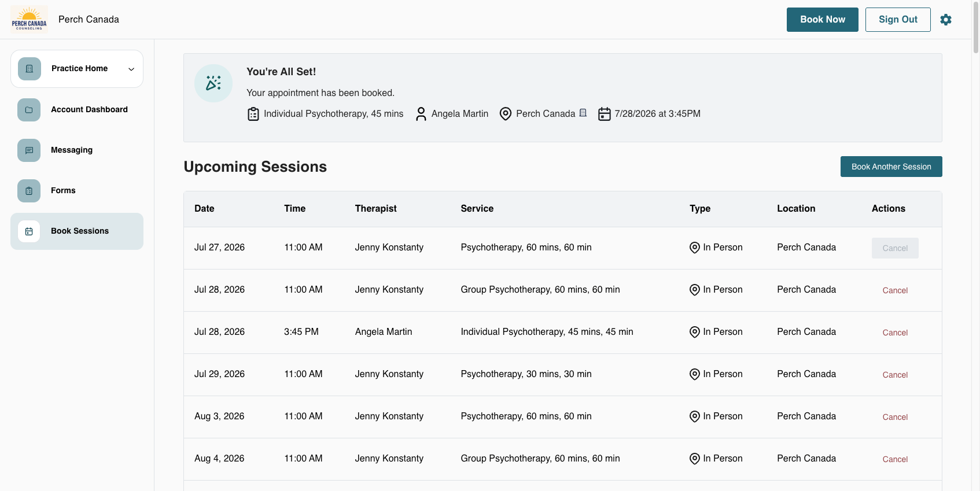Click the Jul 29, 2026 date cell
The width and height of the screenshot is (980, 491).
[219, 374]
